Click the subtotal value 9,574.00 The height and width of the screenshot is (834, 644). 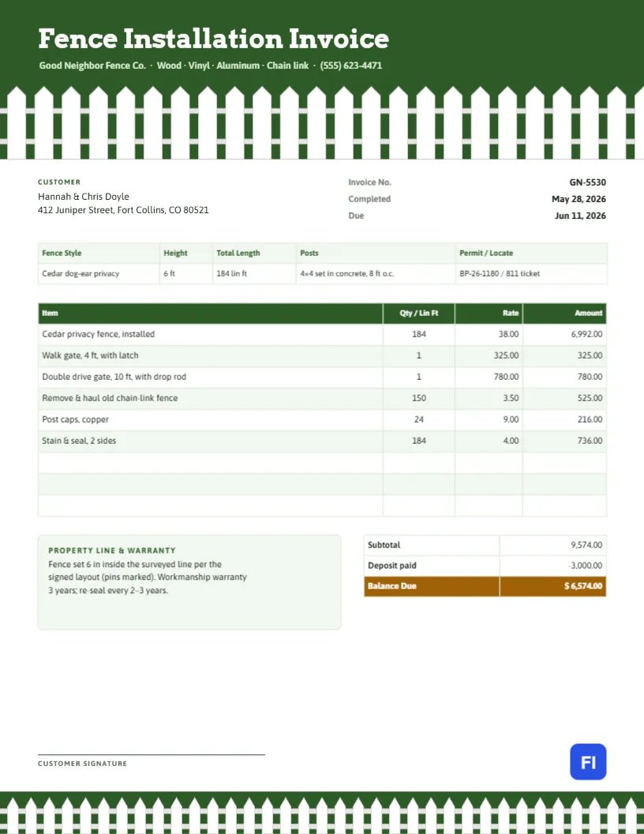[x=586, y=545]
